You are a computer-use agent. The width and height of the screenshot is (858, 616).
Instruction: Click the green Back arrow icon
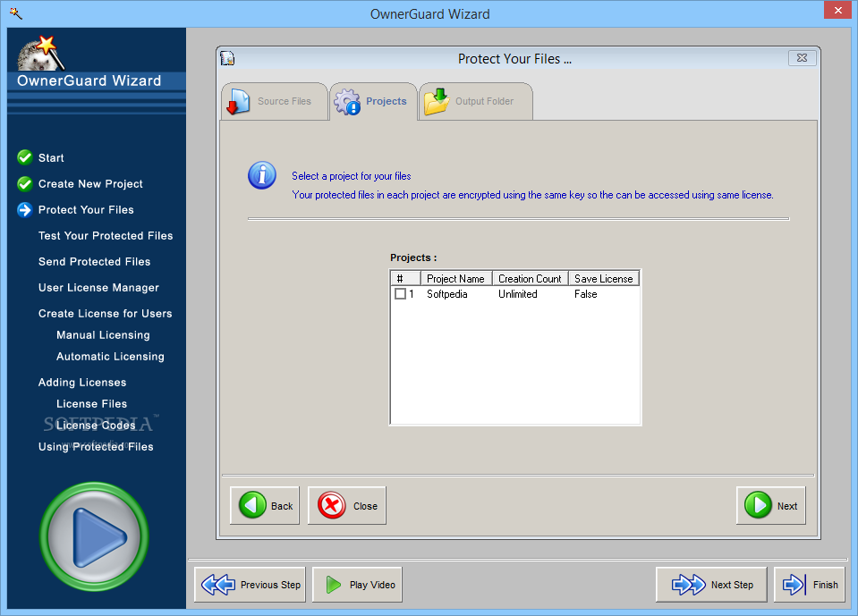pyautogui.click(x=252, y=506)
